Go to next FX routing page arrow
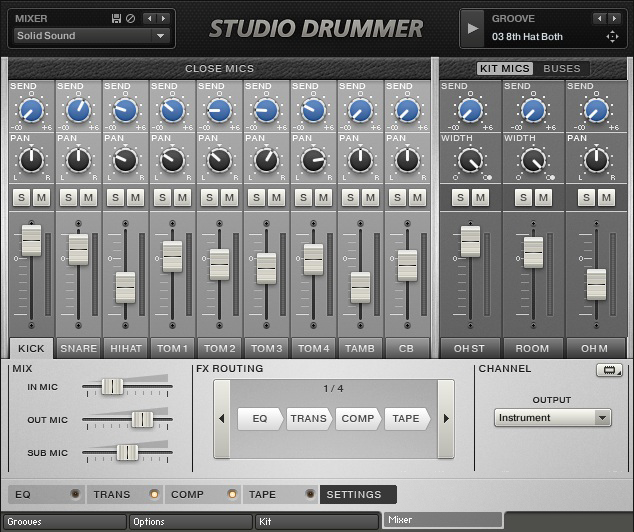634x532 pixels. point(446,418)
